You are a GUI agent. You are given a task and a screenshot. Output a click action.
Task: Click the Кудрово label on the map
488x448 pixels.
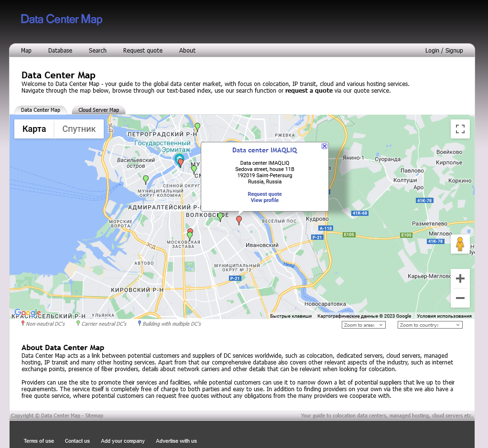pos(317,219)
